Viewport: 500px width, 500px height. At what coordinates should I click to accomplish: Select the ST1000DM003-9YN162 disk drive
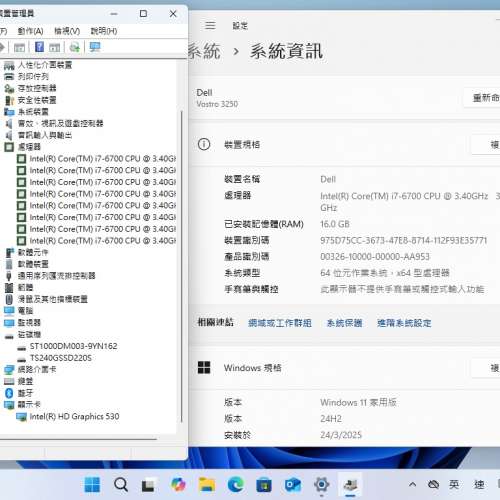click(73, 346)
